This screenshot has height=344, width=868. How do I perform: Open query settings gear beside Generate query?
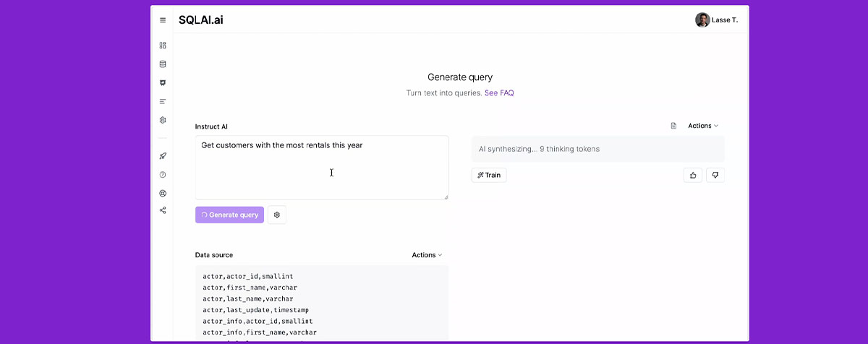[x=277, y=215]
